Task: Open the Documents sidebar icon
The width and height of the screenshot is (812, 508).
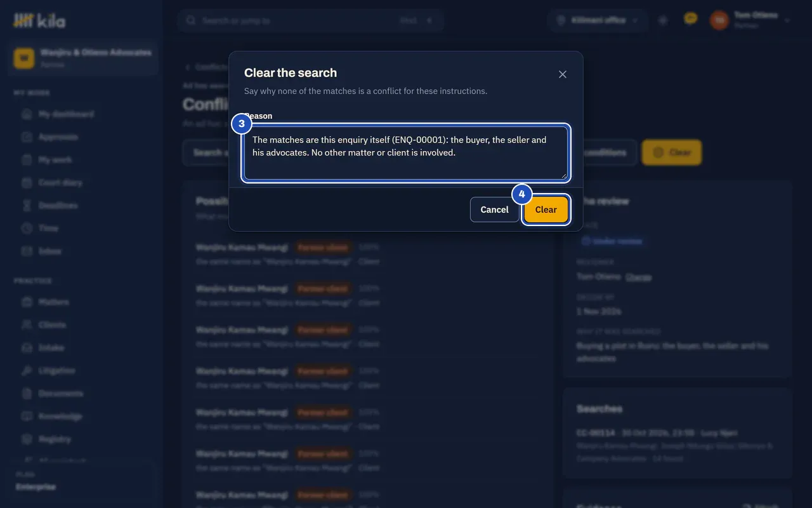Action: [27, 394]
